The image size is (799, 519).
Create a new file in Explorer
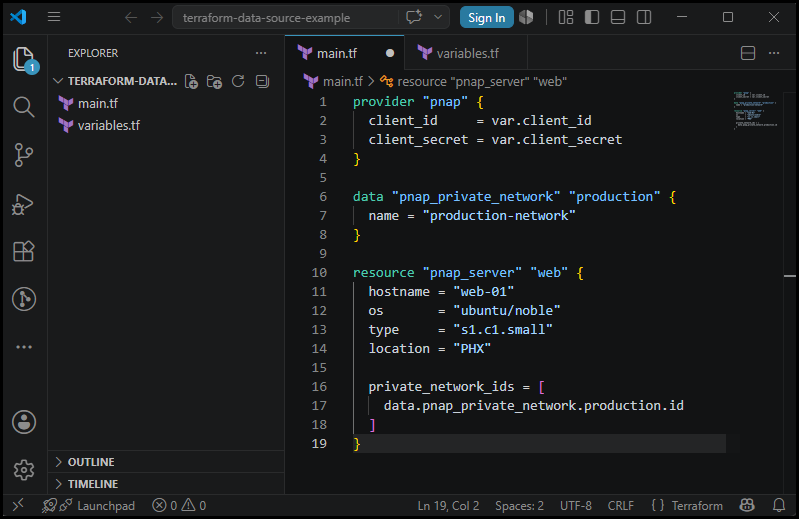[x=191, y=81]
